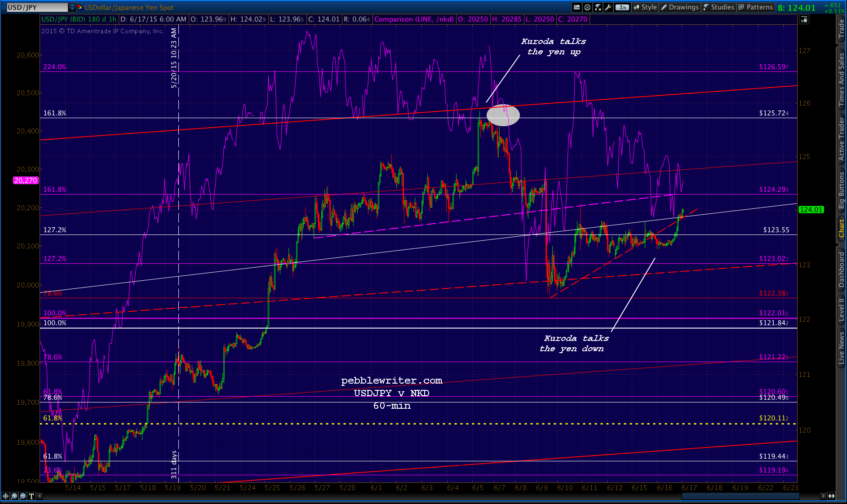847x504 pixels.
Task: Click the share chart icon
Action: coord(576,7)
